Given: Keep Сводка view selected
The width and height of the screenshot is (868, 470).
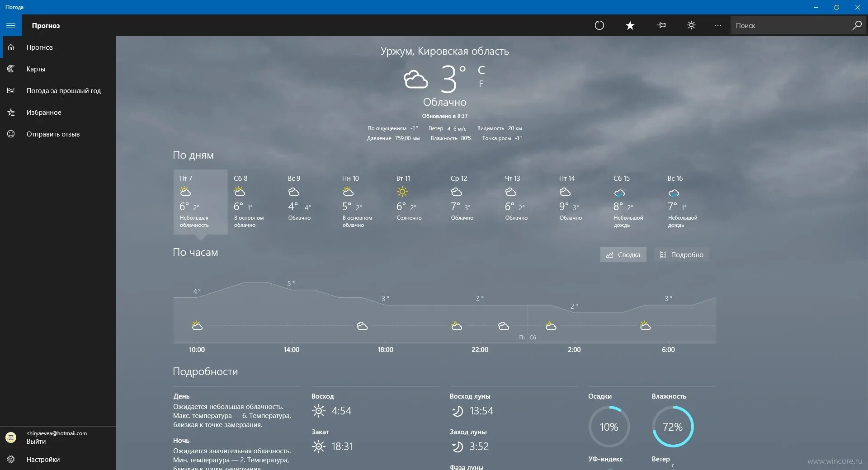Looking at the screenshot, I should [623, 254].
